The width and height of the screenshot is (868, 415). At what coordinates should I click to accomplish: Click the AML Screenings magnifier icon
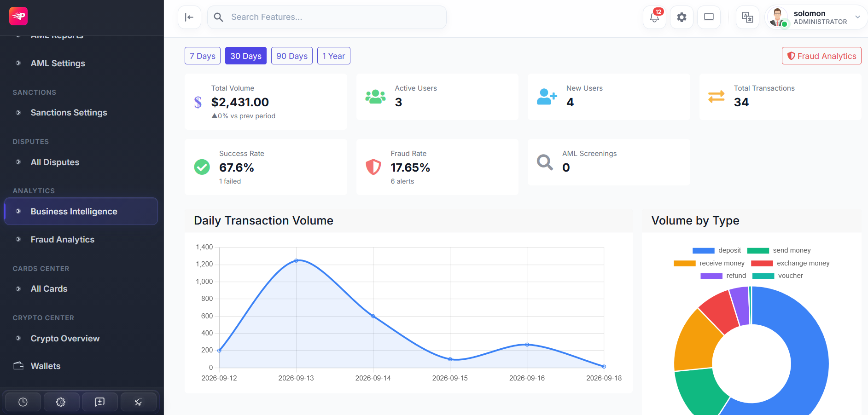click(545, 162)
